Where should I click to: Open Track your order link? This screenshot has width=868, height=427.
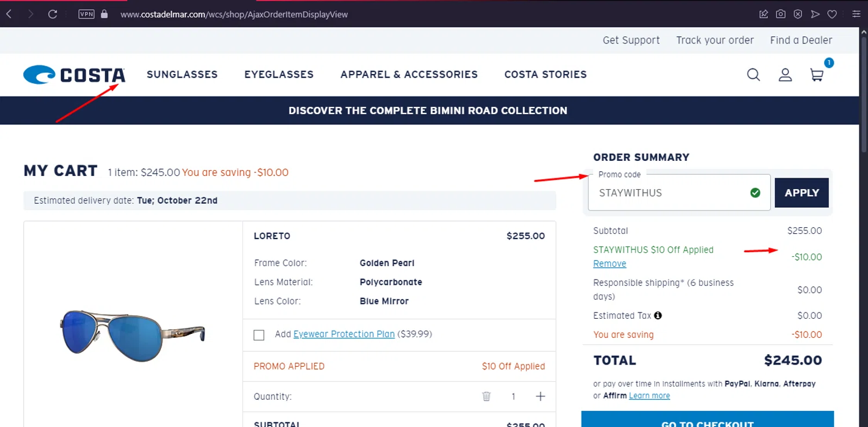tap(715, 40)
